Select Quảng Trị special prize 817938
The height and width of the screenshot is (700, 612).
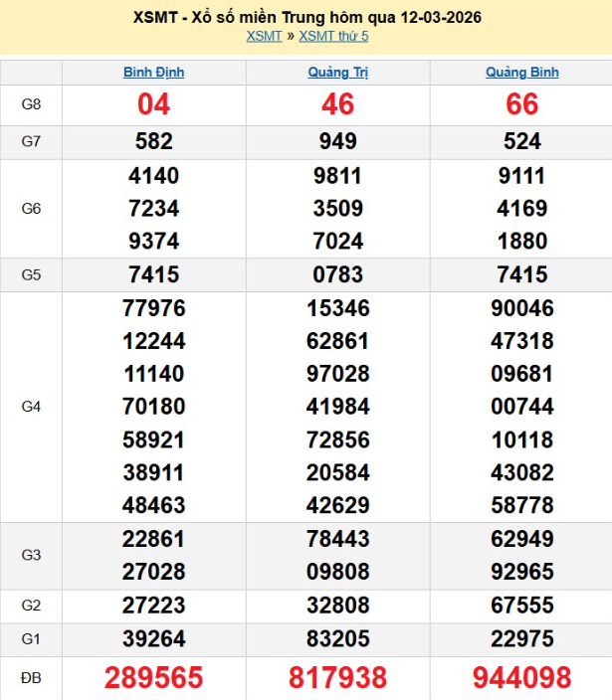(338, 678)
